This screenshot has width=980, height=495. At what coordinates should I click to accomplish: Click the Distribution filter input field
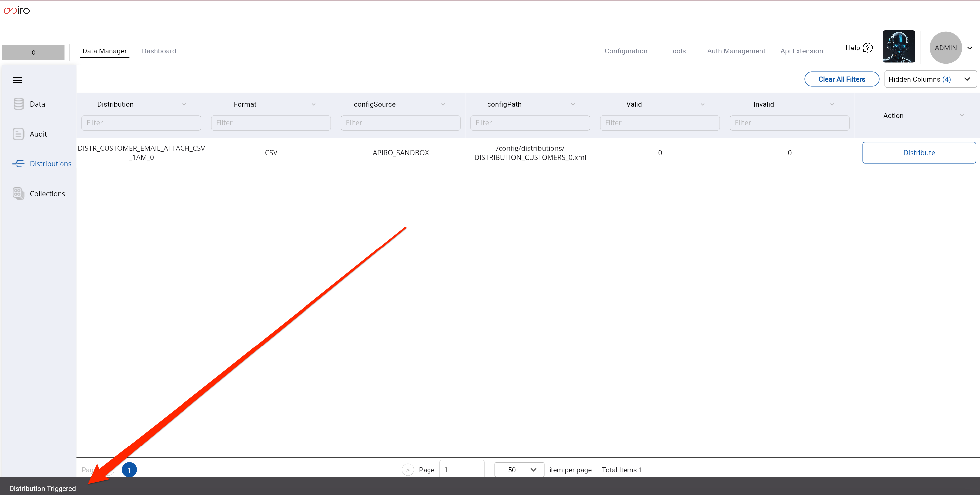point(141,122)
